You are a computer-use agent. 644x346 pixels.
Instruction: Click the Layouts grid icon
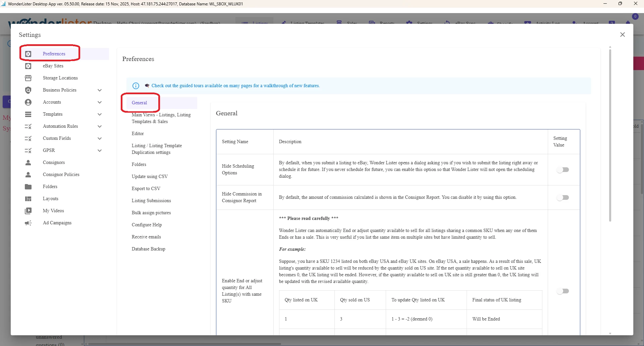coord(28,199)
